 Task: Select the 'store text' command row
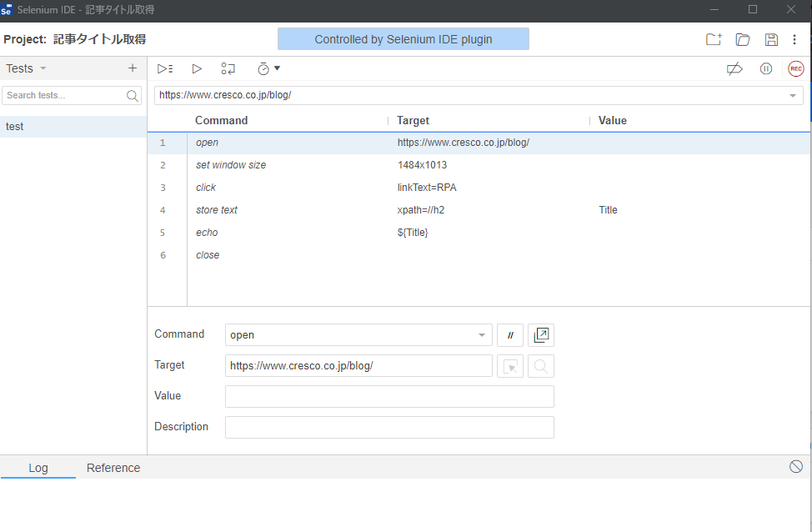pyautogui.click(x=479, y=210)
